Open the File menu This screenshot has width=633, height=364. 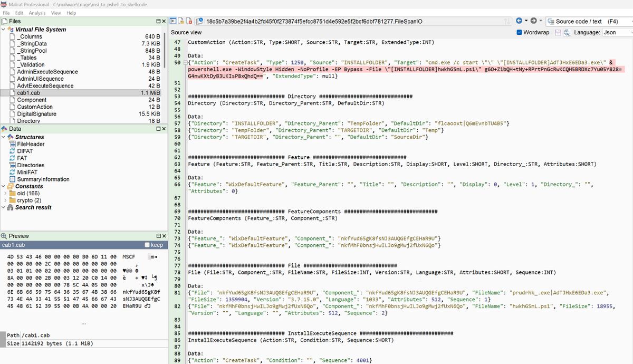[6, 13]
